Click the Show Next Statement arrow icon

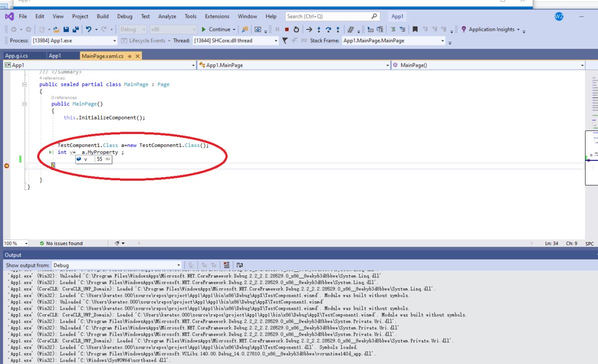click(x=309, y=29)
